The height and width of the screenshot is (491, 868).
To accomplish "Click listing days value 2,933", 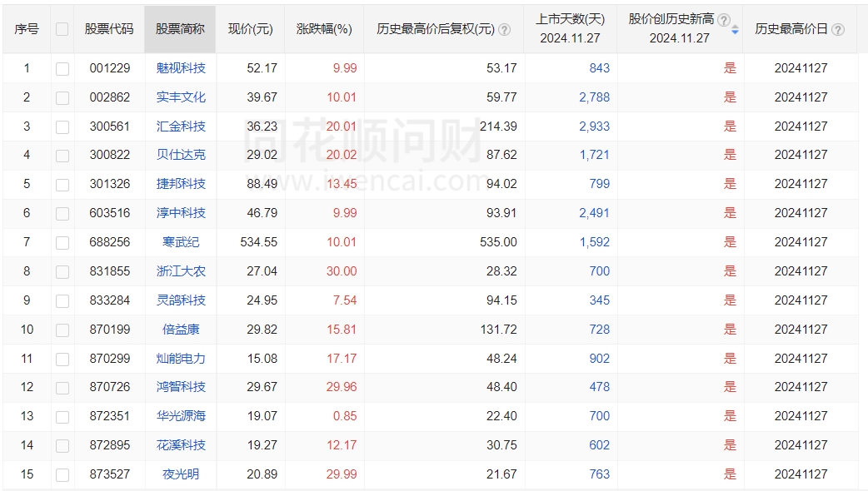I will click(595, 126).
